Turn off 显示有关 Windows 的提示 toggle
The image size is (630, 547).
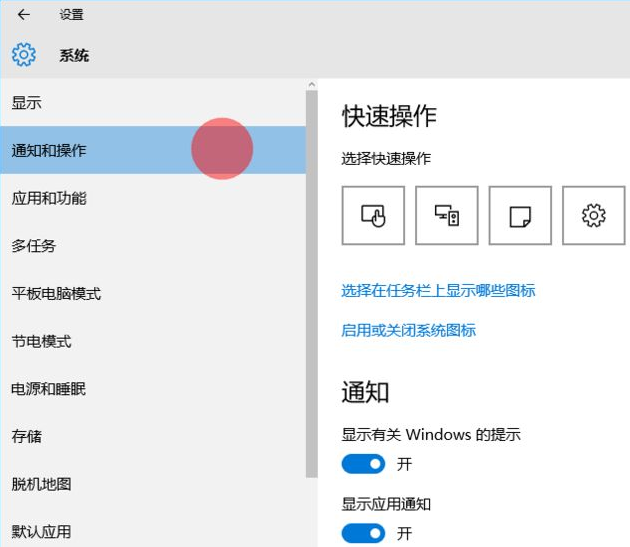click(363, 464)
